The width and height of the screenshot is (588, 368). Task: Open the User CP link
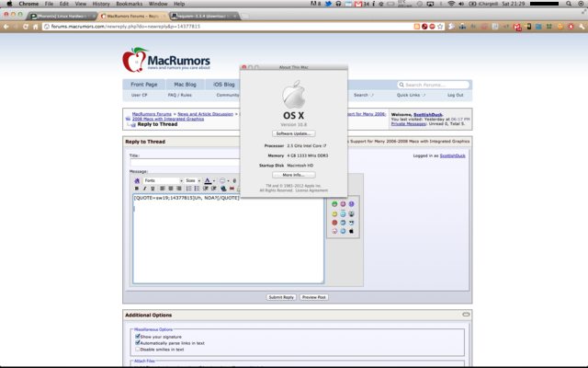(x=139, y=96)
